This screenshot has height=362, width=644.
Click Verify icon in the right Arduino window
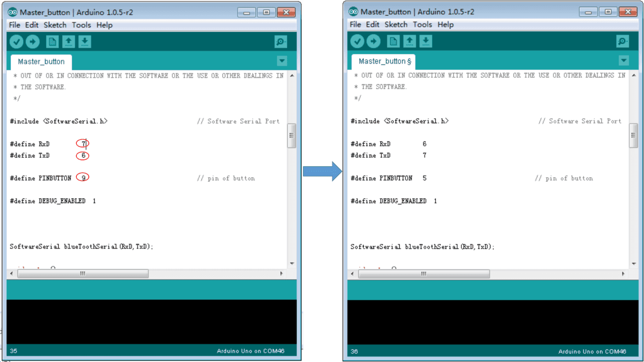click(x=357, y=41)
